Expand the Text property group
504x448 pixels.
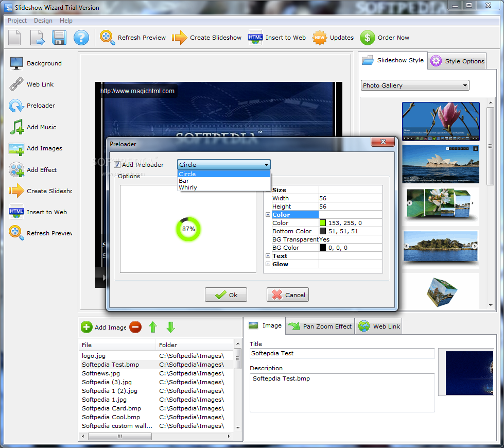tap(268, 256)
